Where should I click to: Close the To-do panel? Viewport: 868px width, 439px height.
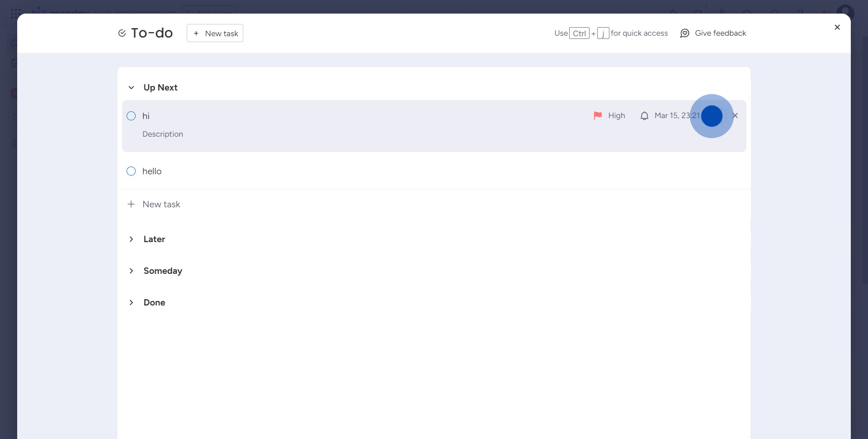pyautogui.click(x=837, y=27)
